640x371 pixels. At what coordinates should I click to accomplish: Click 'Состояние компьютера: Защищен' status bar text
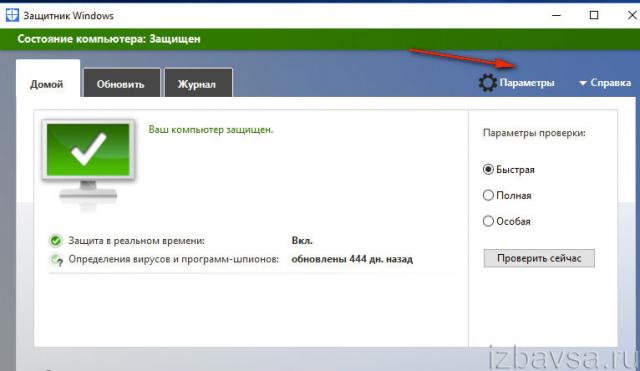pyautogui.click(x=109, y=39)
